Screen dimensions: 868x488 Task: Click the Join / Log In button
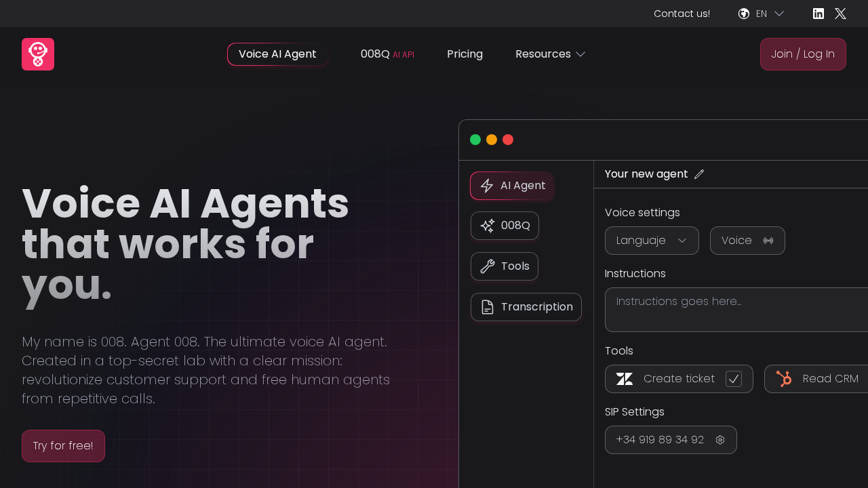pos(803,54)
